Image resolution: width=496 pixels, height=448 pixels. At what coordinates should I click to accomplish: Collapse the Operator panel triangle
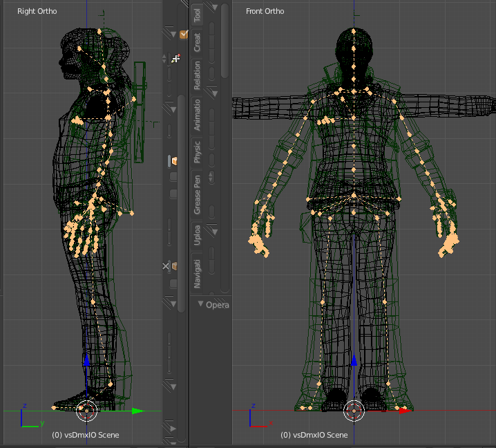[x=200, y=304]
